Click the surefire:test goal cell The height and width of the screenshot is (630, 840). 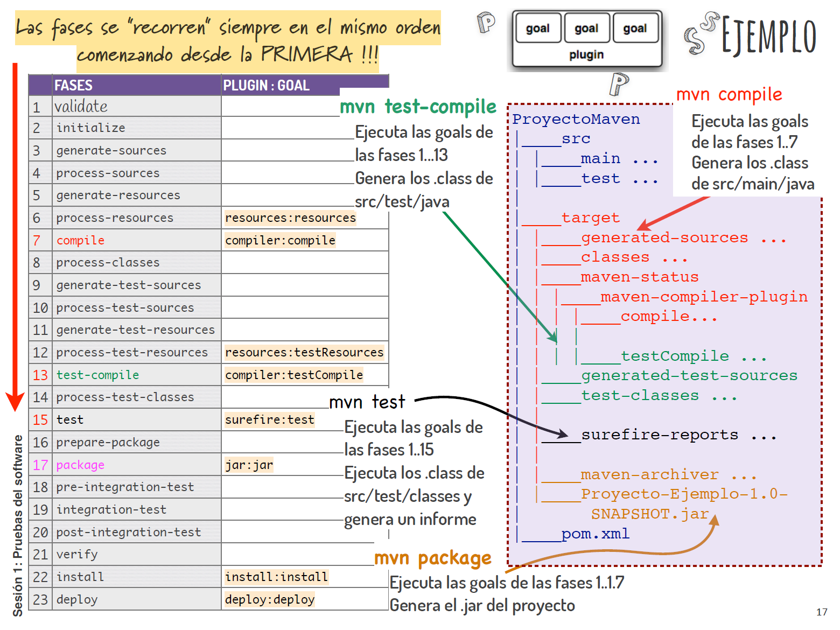pos(269,420)
